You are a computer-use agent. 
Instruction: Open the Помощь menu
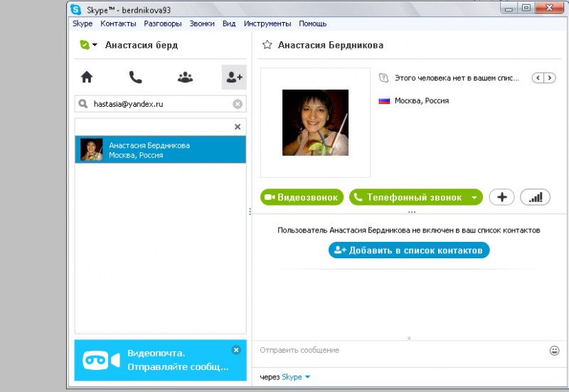coord(313,23)
